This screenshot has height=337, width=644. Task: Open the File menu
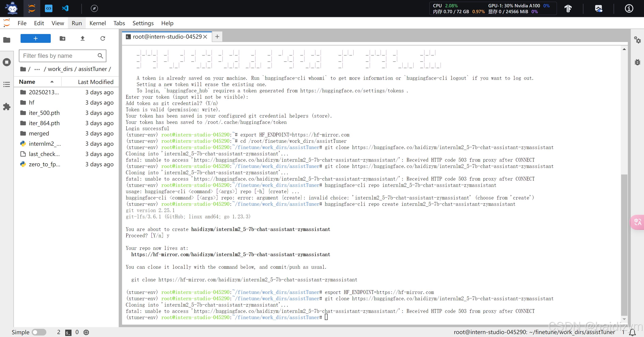[x=22, y=23]
